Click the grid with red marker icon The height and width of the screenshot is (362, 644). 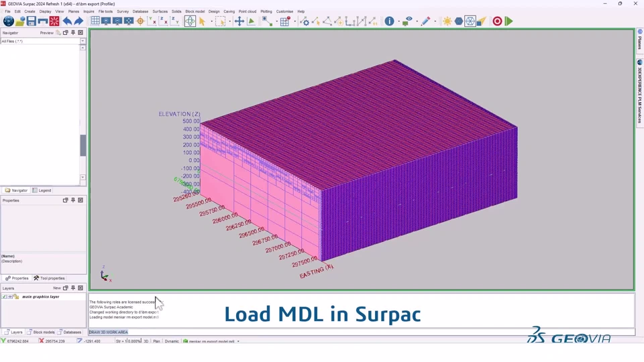pos(285,21)
